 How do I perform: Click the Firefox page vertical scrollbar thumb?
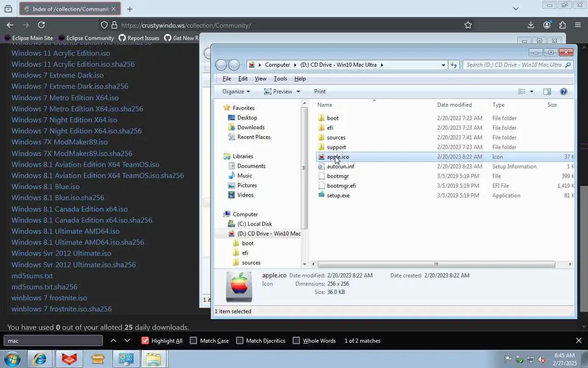click(x=584, y=248)
